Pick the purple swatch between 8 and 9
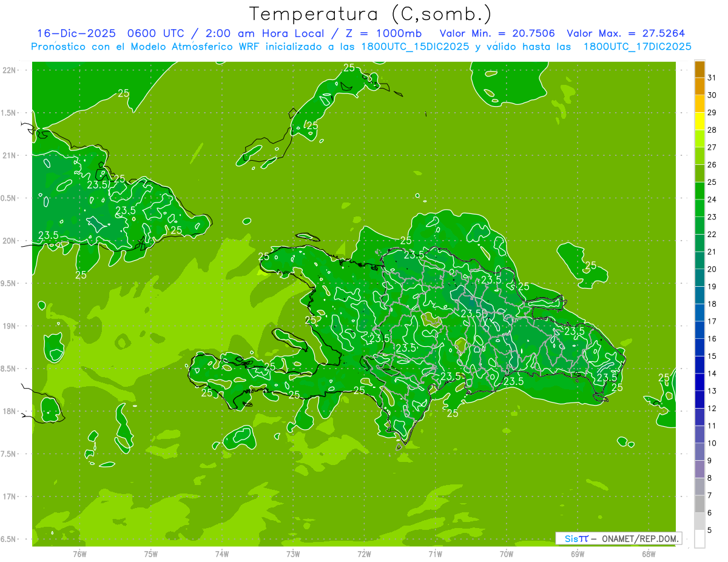The image size is (728, 562). (699, 469)
